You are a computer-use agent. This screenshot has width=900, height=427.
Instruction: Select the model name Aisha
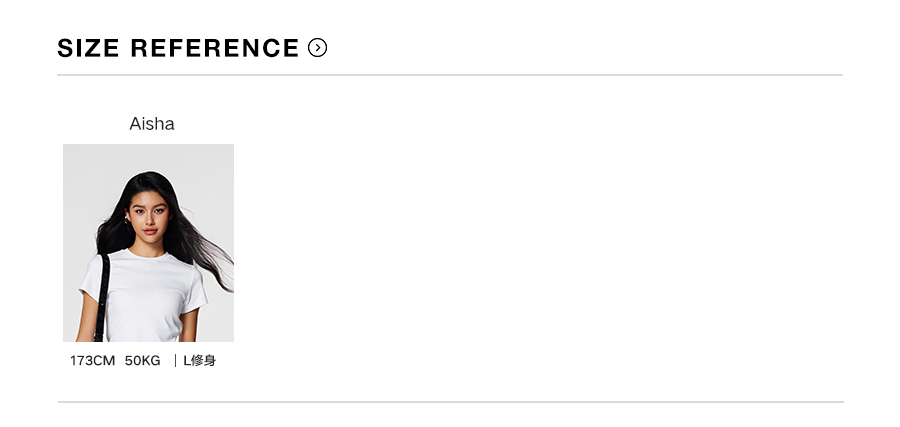(152, 124)
